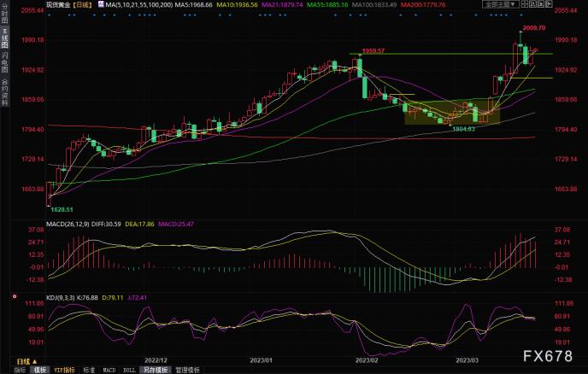Choose the MACD template
Image resolution: width=588 pixels, height=374 pixels.
[109, 370]
